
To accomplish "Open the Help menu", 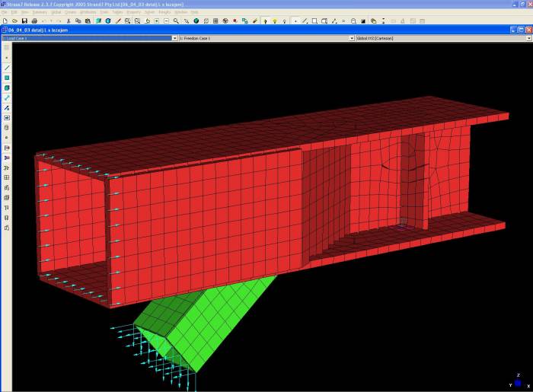I will tap(195, 12).
